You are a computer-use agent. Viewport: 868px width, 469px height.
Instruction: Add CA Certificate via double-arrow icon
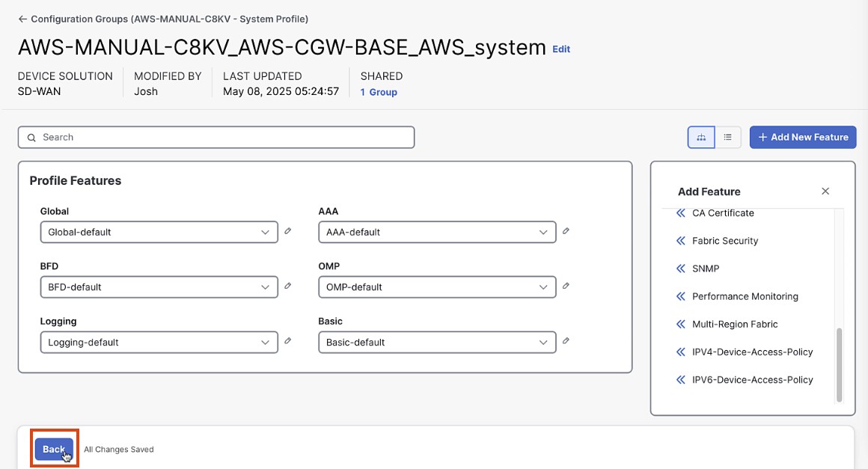(681, 213)
